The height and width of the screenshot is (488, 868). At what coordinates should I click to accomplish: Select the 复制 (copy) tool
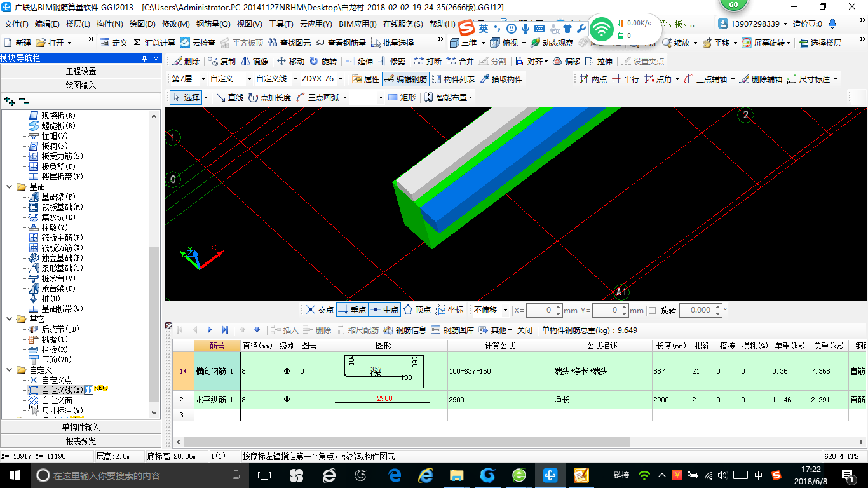click(221, 62)
